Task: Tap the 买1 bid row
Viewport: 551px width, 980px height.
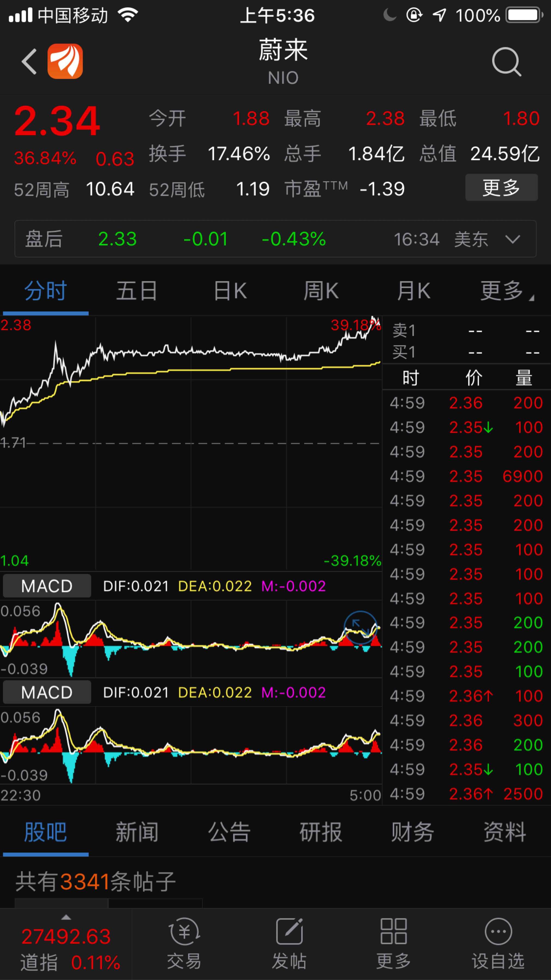Action: click(x=467, y=352)
